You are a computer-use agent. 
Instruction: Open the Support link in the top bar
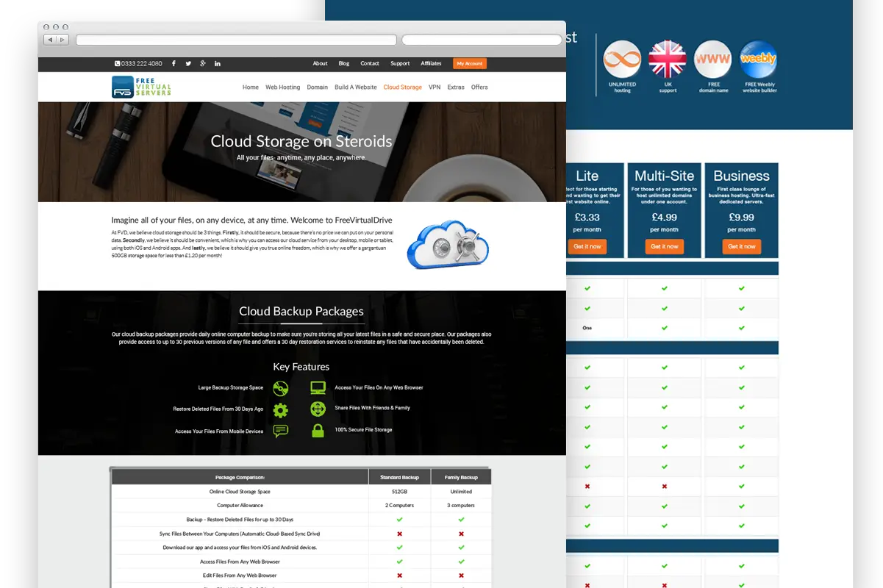point(400,64)
